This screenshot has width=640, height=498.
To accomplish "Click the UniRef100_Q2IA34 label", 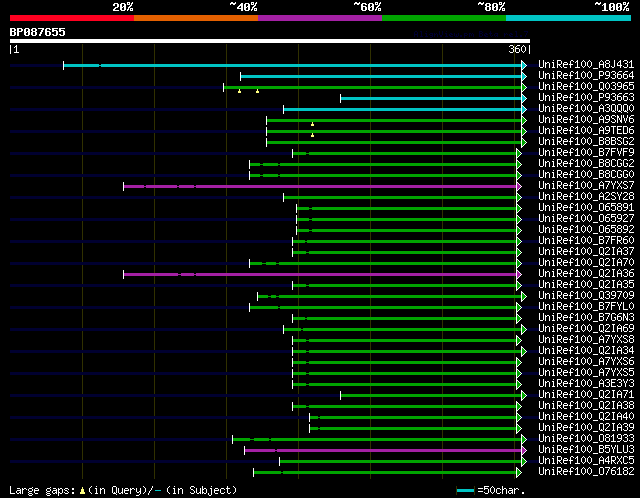I will pyautogui.click(x=586, y=351).
